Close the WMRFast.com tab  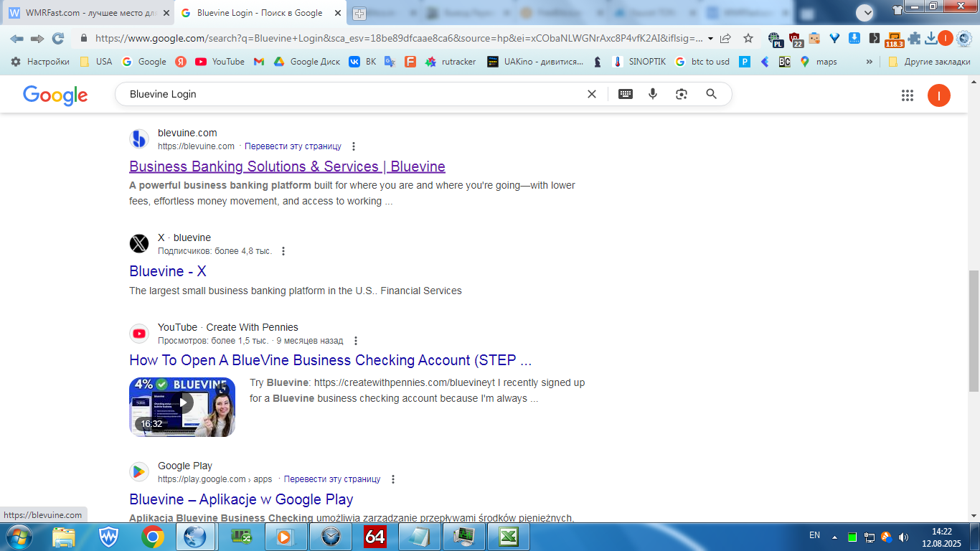(x=166, y=13)
